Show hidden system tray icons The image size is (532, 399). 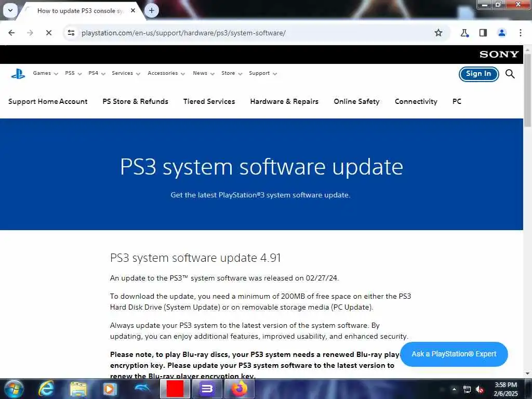(454, 389)
